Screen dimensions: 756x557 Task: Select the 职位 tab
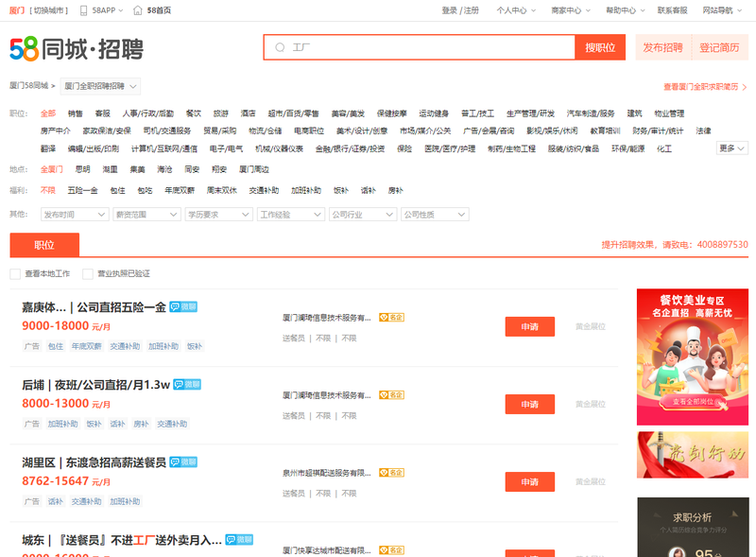(x=44, y=245)
